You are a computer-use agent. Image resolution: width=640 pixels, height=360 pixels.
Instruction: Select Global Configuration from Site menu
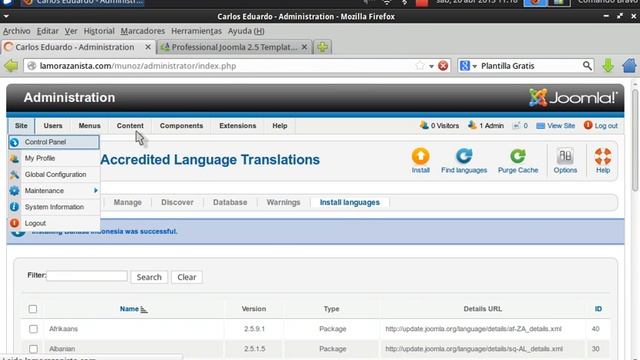coord(55,175)
